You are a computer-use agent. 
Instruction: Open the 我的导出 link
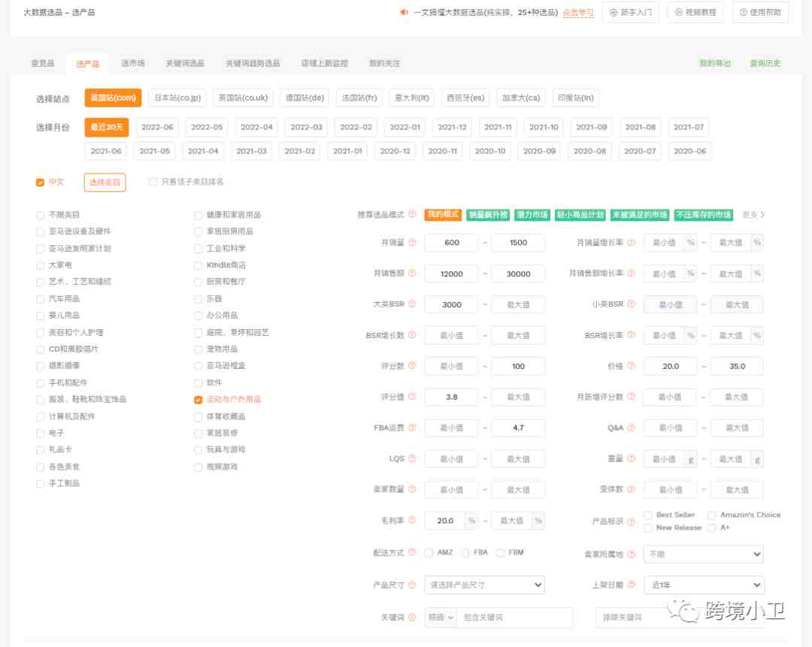click(x=715, y=63)
